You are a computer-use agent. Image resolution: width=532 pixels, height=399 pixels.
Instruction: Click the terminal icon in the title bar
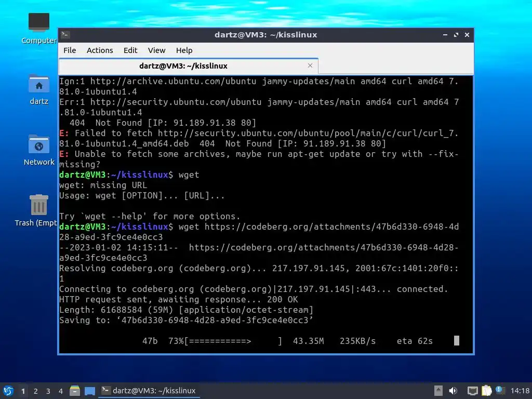(x=65, y=35)
